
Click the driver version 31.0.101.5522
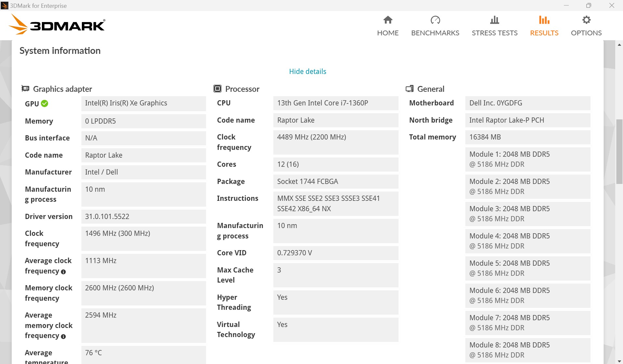click(x=144, y=216)
